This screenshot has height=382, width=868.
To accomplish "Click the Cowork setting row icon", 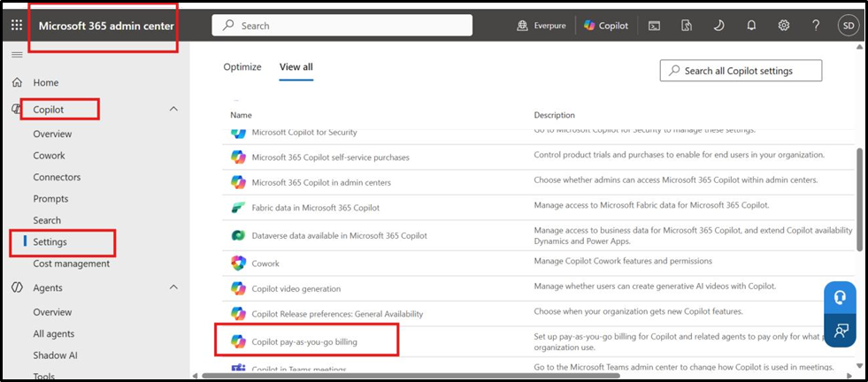I will tap(238, 263).
